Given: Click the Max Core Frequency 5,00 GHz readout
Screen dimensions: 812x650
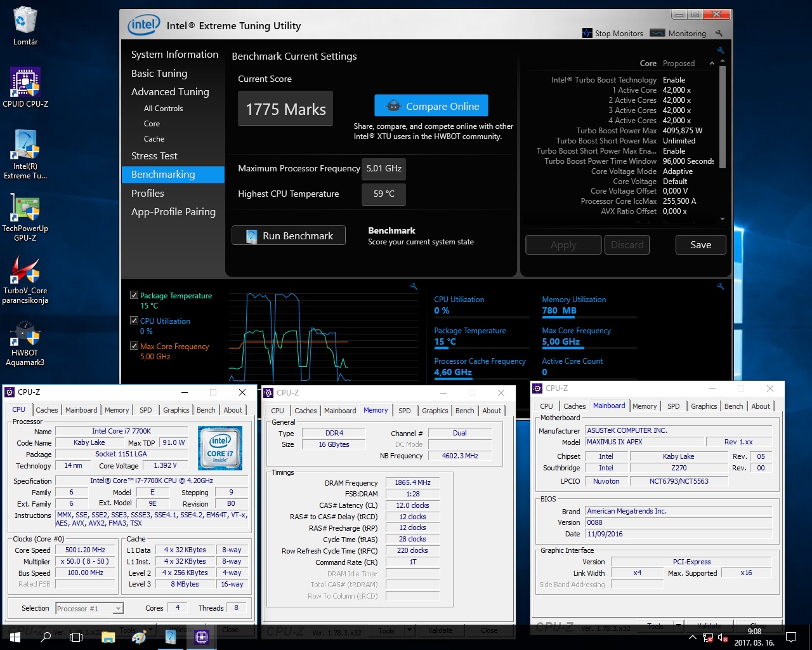Looking at the screenshot, I should point(561,342).
